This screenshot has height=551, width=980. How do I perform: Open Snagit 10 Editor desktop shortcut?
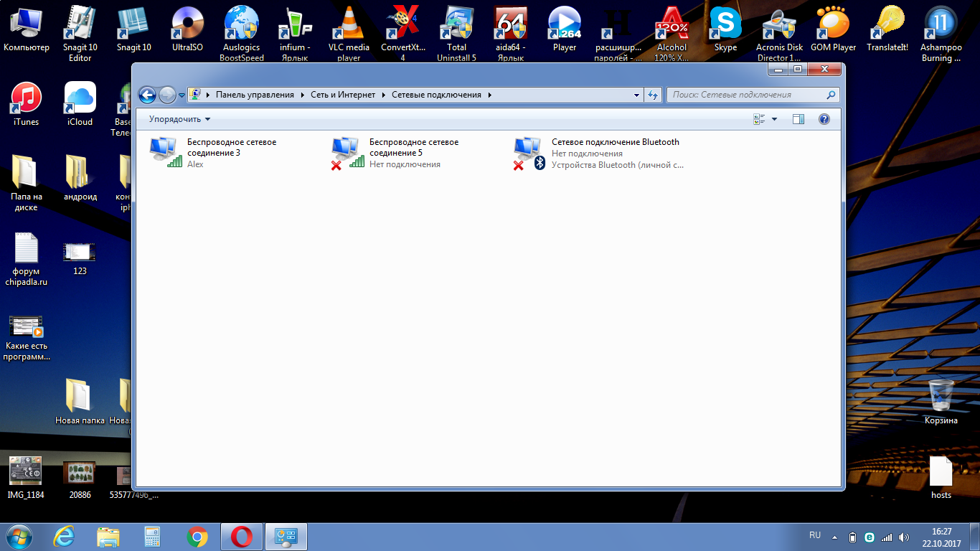80,33
